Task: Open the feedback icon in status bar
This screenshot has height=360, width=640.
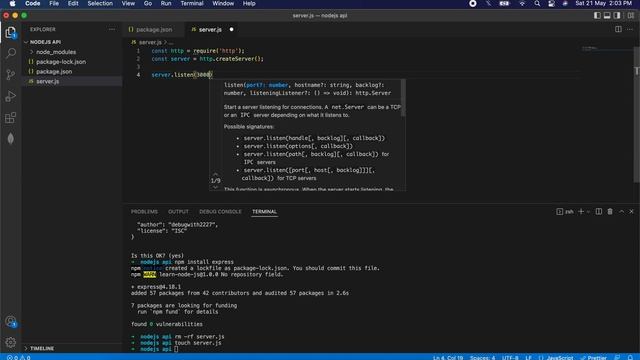Action: 618,357
